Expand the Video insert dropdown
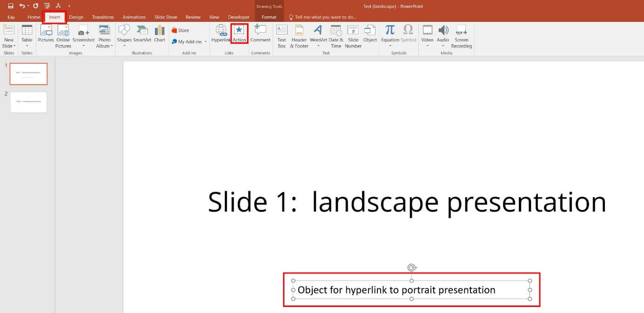The image size is (644, 313). coord(427,46)
